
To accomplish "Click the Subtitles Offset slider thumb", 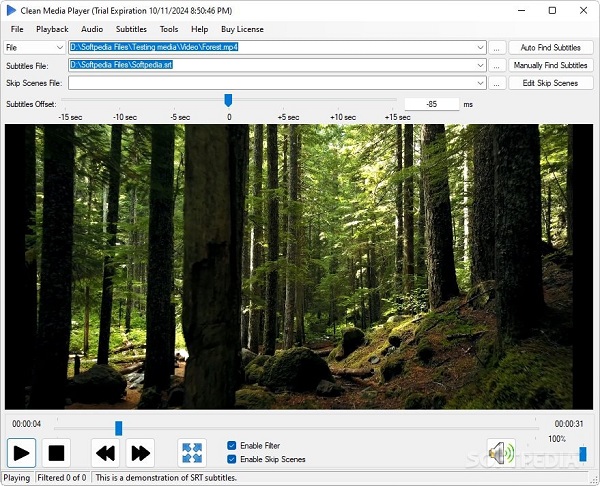I will [228, 100].
